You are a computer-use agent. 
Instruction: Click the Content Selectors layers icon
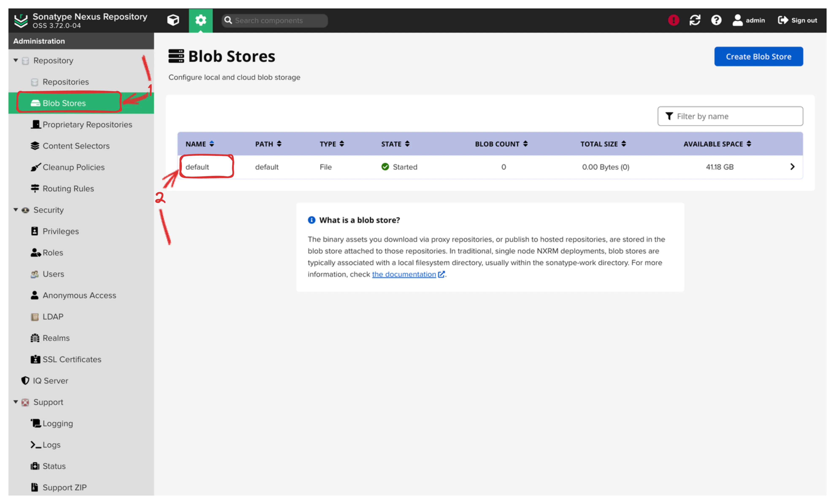click(35, 146)
